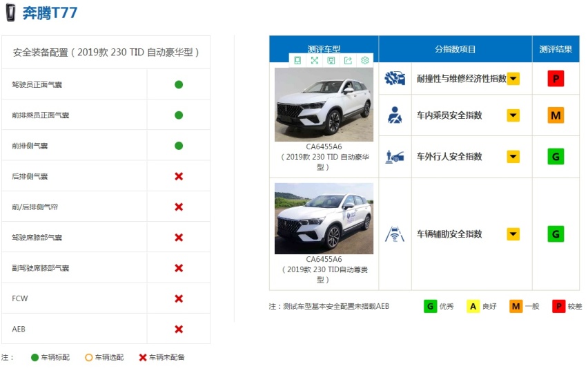
Task: Click the CA6455A6 自动豪华型 caption
Action: pos(324,157)
